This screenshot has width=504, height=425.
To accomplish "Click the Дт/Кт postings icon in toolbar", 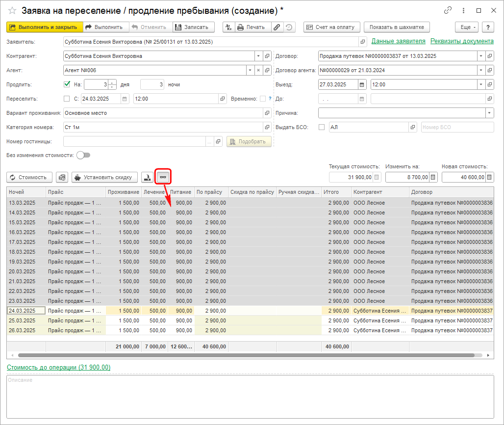I will 228,27.
